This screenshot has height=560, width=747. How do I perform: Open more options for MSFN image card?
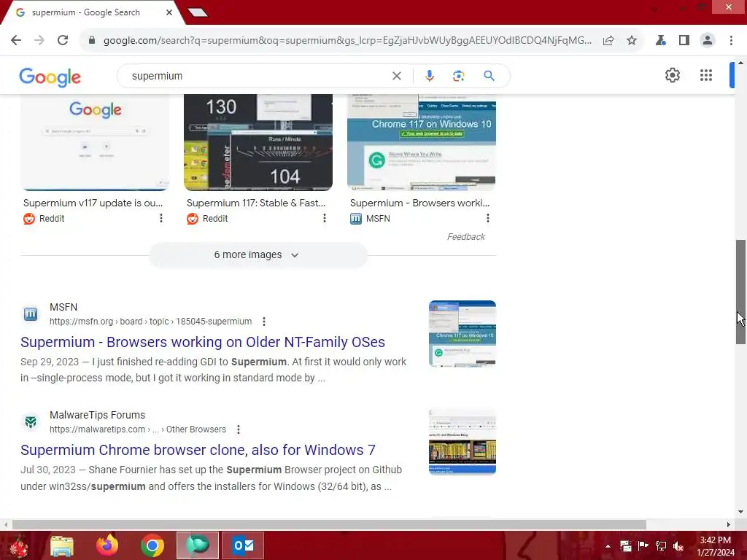click(x=488, y=218)
